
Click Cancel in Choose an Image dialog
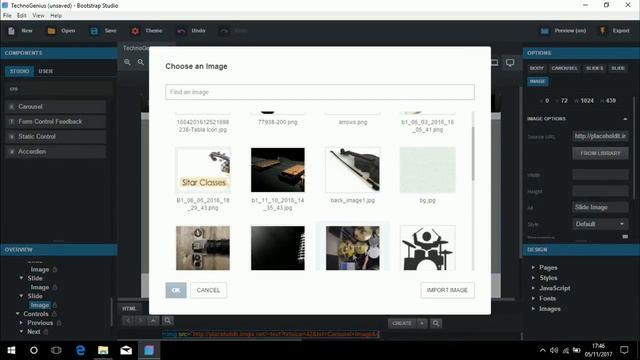coord(208,290)
